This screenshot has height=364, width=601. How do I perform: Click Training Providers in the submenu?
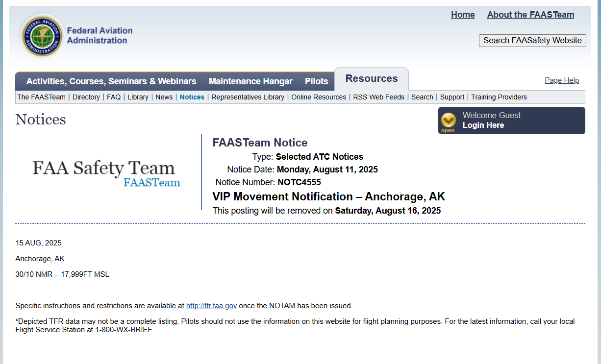pos(499,97)
